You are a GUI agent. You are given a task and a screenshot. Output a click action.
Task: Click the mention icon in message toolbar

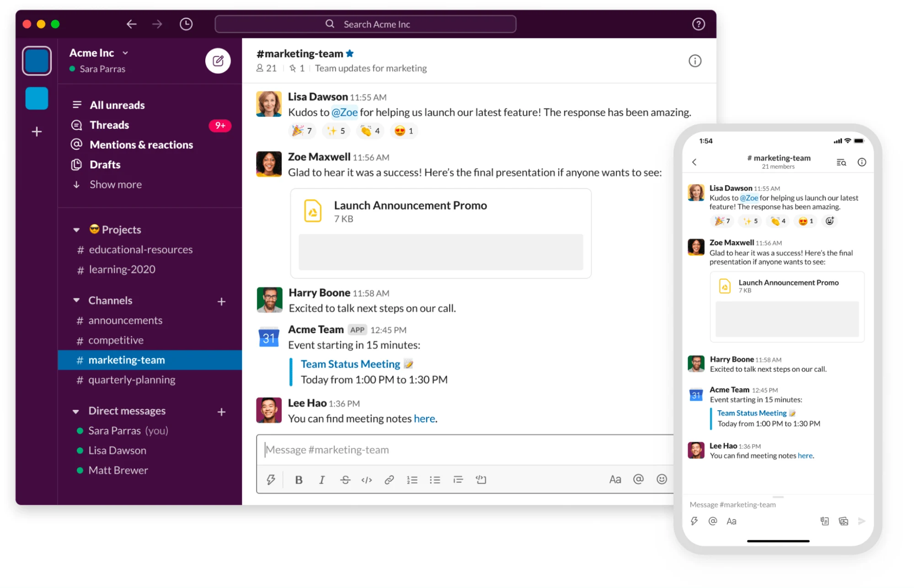(638, 478)
